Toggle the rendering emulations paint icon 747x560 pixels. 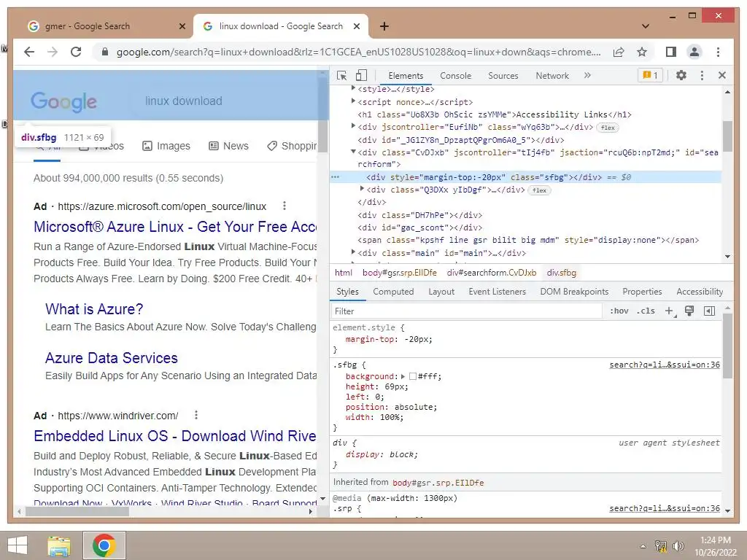tap(689, 311)
